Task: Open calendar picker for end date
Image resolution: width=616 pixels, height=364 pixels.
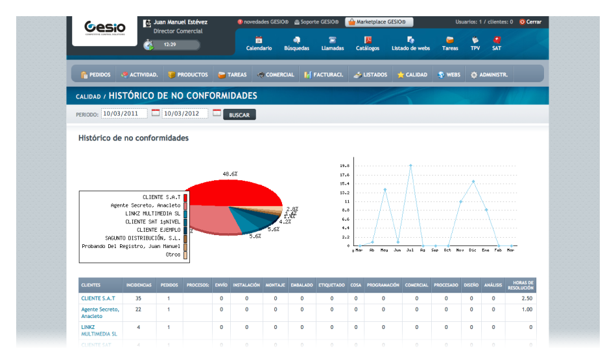Action: 217,113
